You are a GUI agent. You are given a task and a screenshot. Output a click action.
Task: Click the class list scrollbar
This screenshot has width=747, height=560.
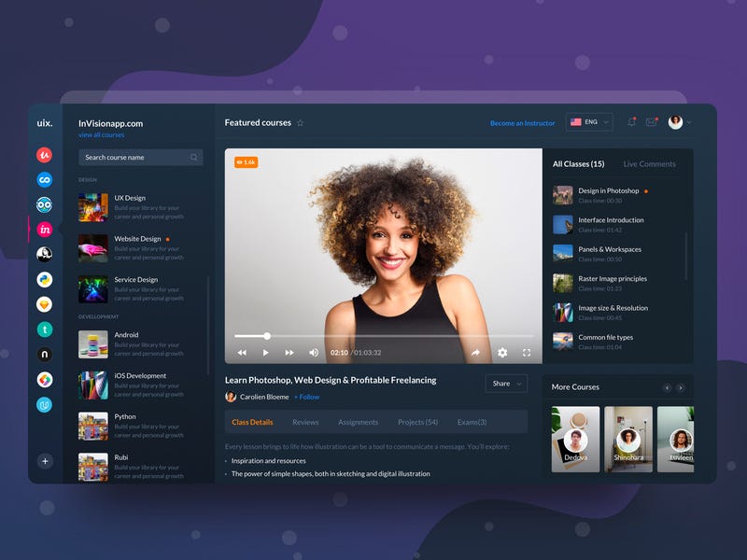tap(686, 256)
